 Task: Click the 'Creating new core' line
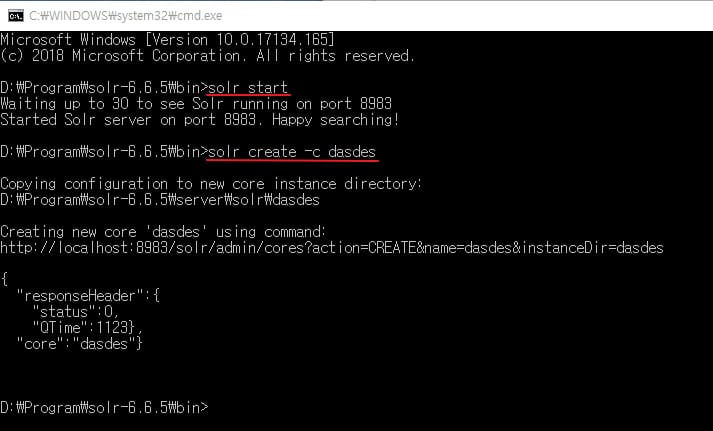[163, 231]
